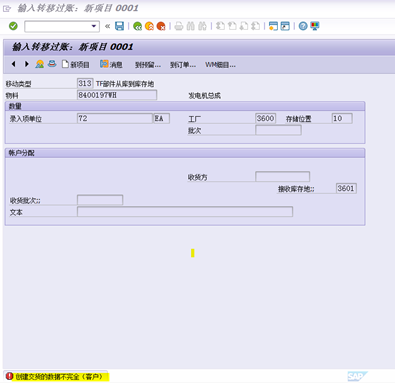Click the 新项目 (New Item) button
The width and height of the screenshot is (395, 383).
(x=76, y=65)
